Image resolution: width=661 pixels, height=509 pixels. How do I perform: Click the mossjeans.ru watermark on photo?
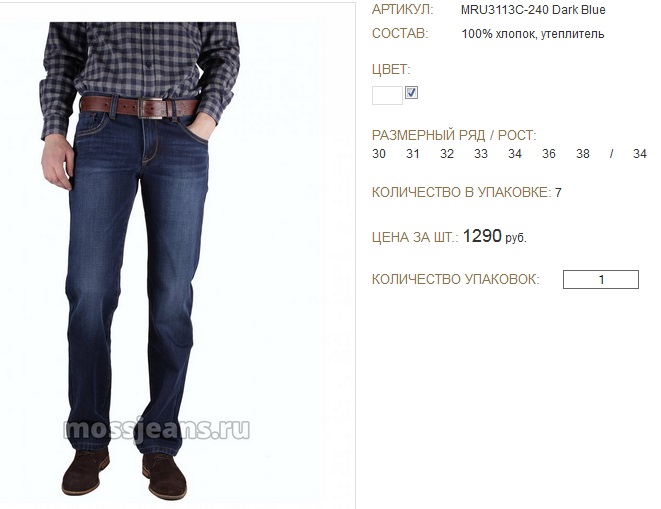click(x=156, y=429)
